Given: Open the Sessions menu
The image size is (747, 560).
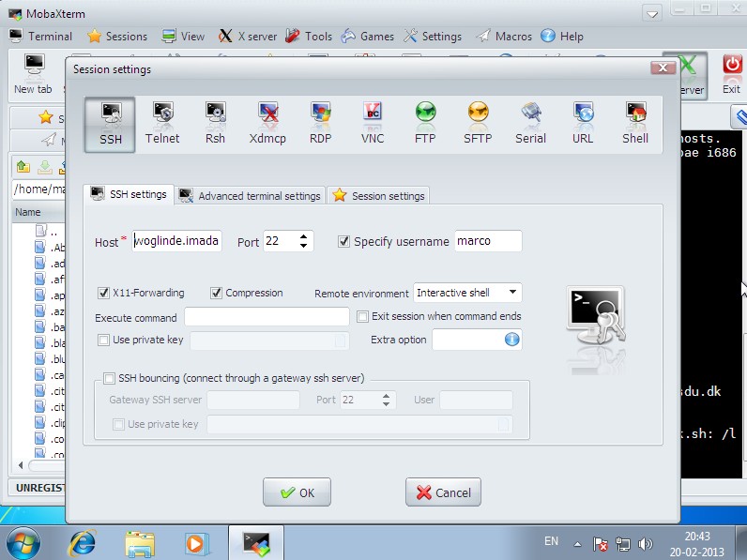Looking at the screenshot, I should point(117,37).
